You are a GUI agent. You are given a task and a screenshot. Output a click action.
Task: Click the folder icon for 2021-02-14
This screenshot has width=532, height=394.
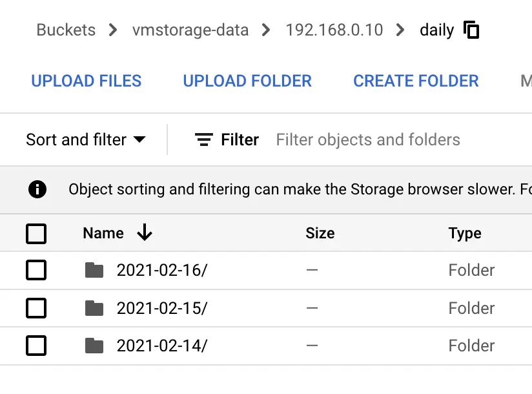tap(94, 346)
